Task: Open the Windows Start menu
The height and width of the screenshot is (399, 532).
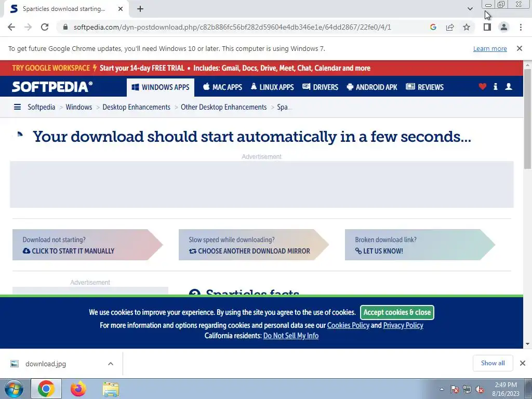Action: coord(14,389)
